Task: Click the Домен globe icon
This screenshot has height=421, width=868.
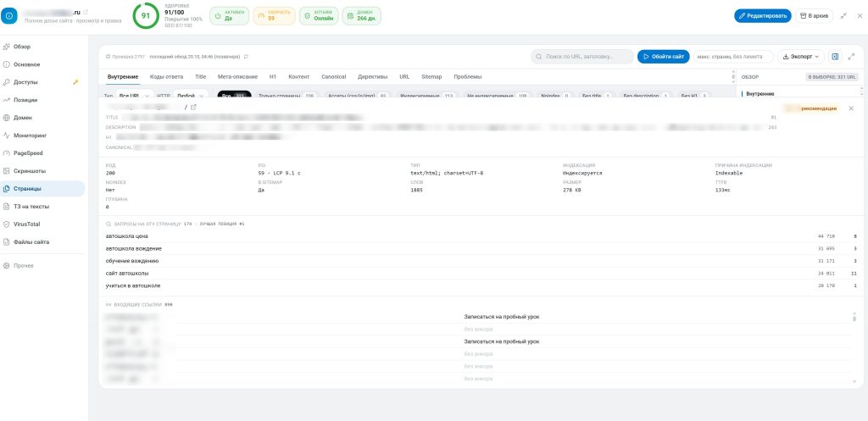Action: click(x=7, y=117)
